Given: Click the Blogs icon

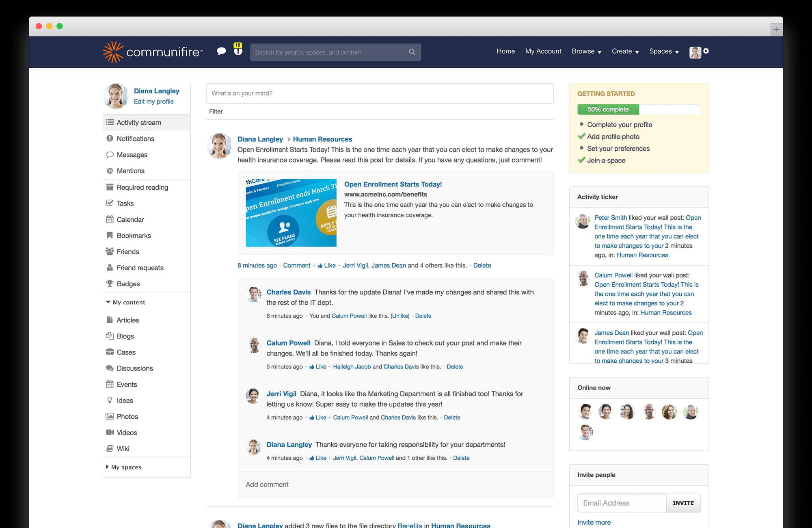Looking at the screenshot, I should (x=110, y=336).
